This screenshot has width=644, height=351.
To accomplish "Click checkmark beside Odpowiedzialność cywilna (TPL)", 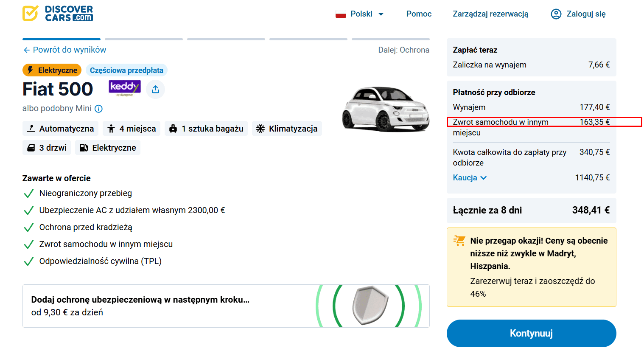I will pos(29,261).
